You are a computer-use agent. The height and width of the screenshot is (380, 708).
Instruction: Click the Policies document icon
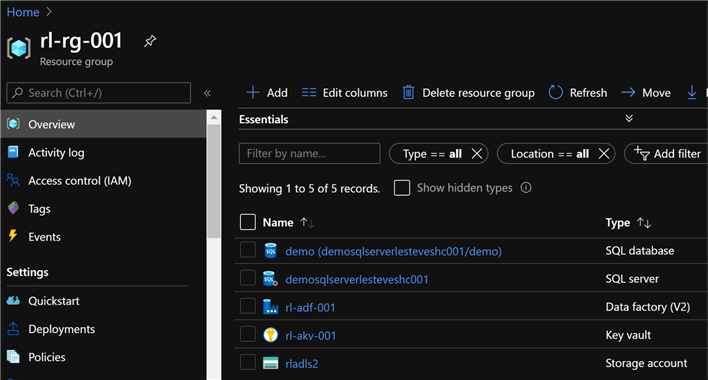14,357
